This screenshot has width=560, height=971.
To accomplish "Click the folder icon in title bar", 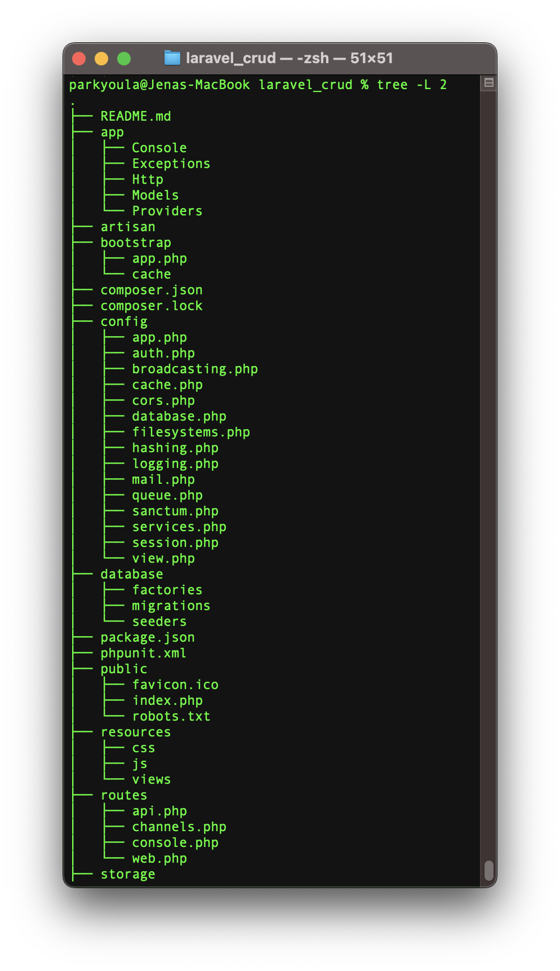I will coord(172,58).
